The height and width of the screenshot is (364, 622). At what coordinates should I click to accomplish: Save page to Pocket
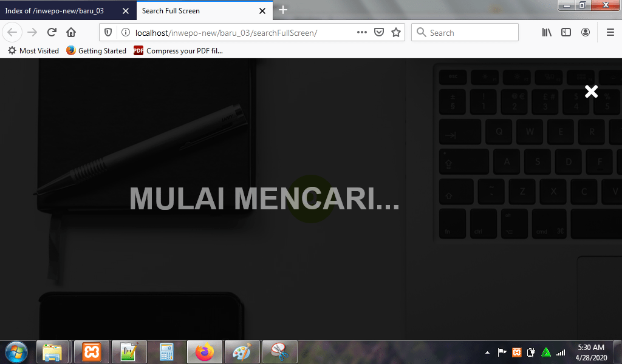tap(379, 33)
